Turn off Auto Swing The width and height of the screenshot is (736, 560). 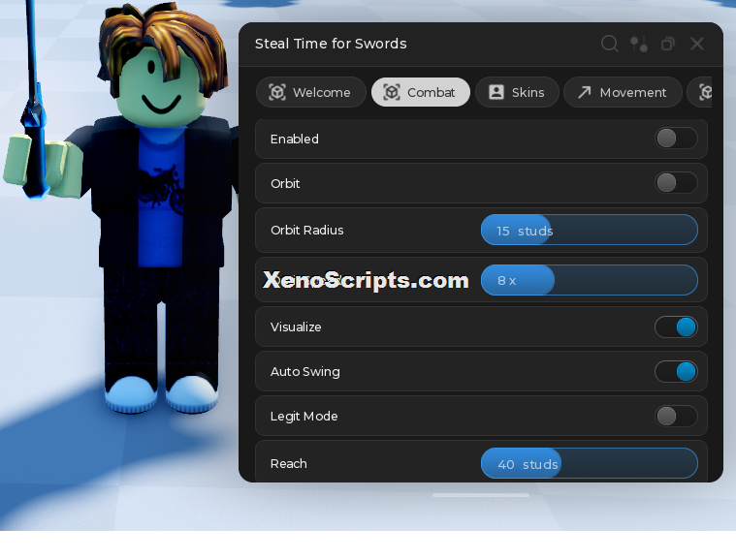click(x=676, y=371)
